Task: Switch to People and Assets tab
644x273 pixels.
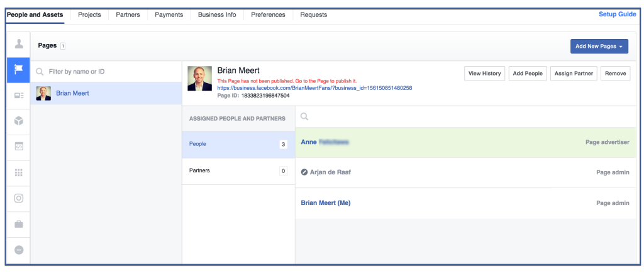Action: tap(35, 14)
